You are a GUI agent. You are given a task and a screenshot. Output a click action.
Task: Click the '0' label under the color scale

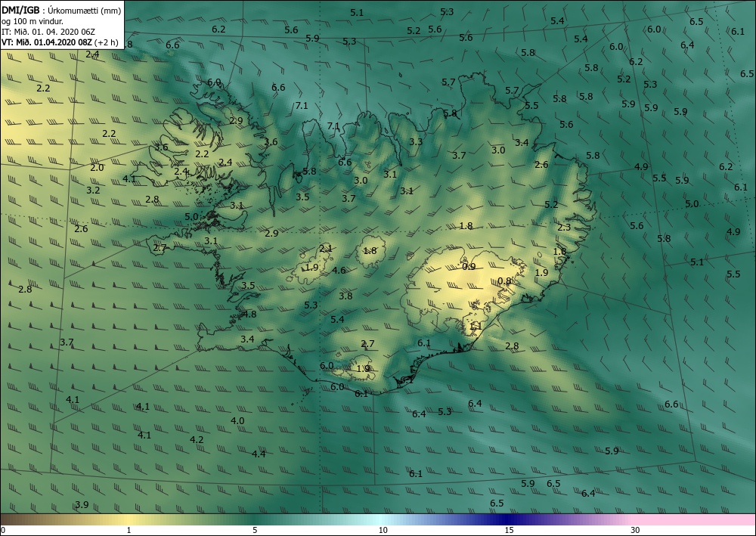pos(3,530)
